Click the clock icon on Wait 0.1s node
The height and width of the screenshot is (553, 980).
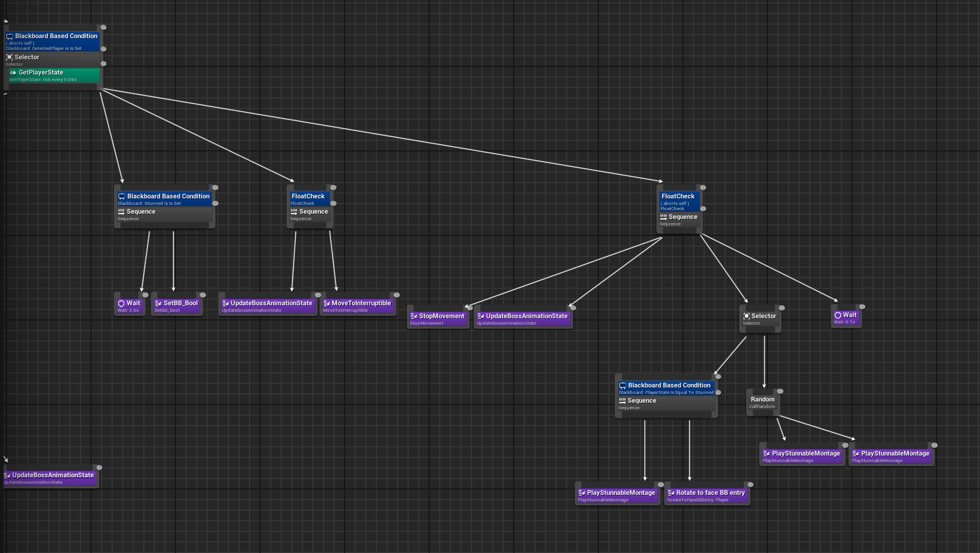point(838,315)
